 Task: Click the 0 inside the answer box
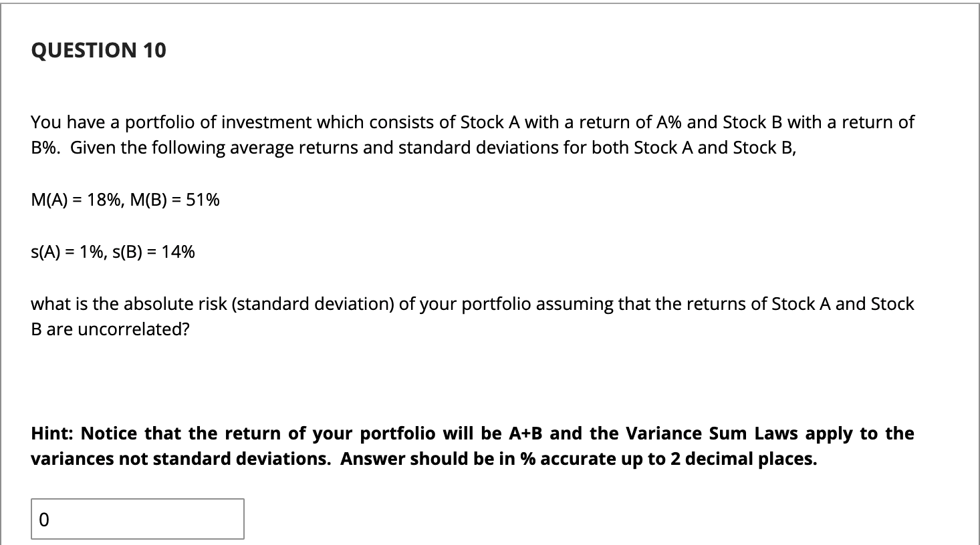point(43,519)
